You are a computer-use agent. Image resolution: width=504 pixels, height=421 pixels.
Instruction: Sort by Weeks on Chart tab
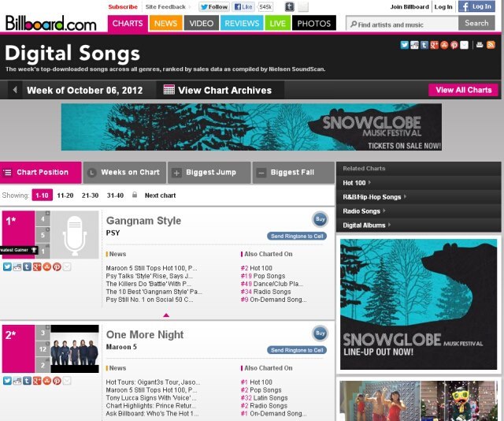click(124, 173)
